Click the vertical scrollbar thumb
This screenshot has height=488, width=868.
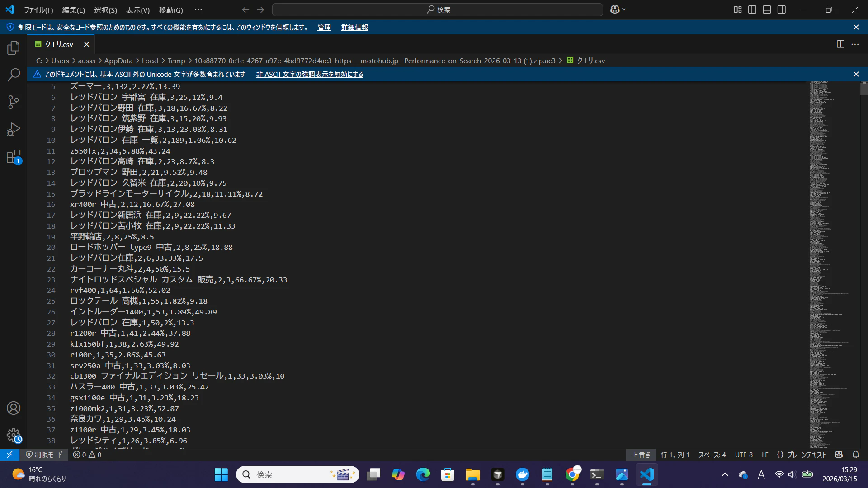(864, 89)
